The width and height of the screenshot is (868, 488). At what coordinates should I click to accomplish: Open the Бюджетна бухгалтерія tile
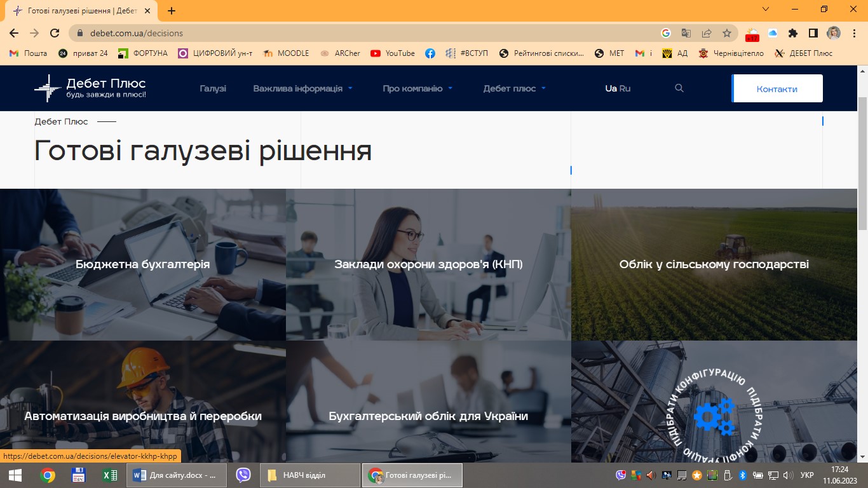tap(142, 264)
